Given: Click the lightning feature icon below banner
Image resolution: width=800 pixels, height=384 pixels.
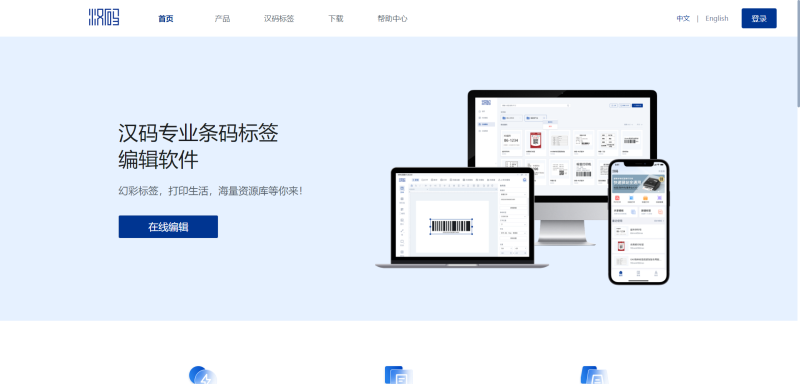Looking at the screenshot, I should (x=203, y=375).
